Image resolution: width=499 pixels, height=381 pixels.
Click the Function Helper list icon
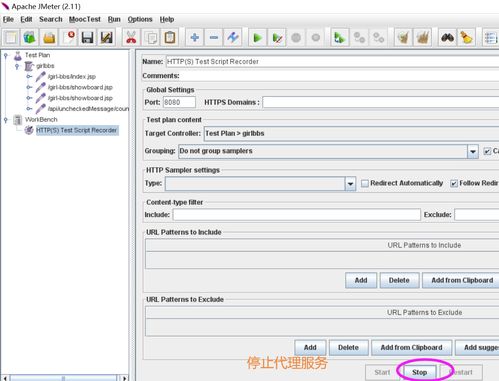[x=491, y=37]
